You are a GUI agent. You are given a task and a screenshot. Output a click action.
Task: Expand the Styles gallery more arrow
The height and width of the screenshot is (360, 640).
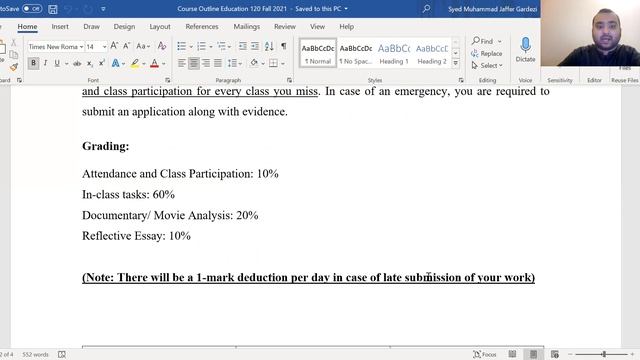[456, 63]
